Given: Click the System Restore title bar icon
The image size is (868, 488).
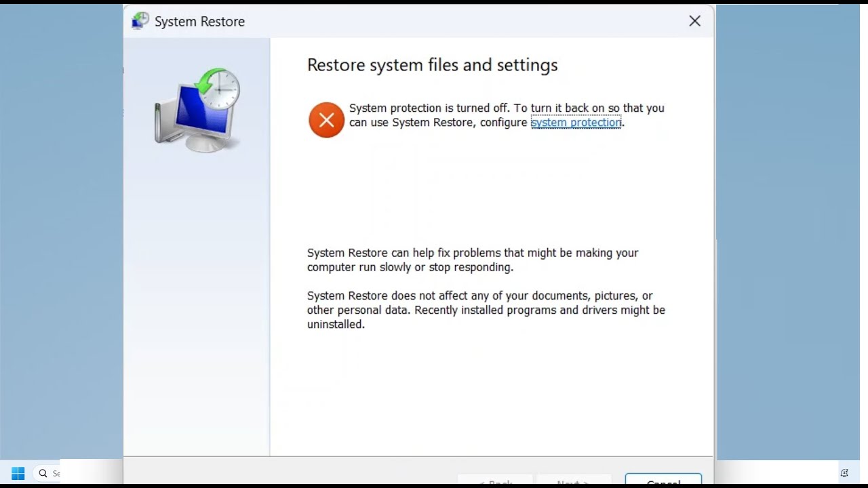Looking at the screenshot, I should point(140,21).
